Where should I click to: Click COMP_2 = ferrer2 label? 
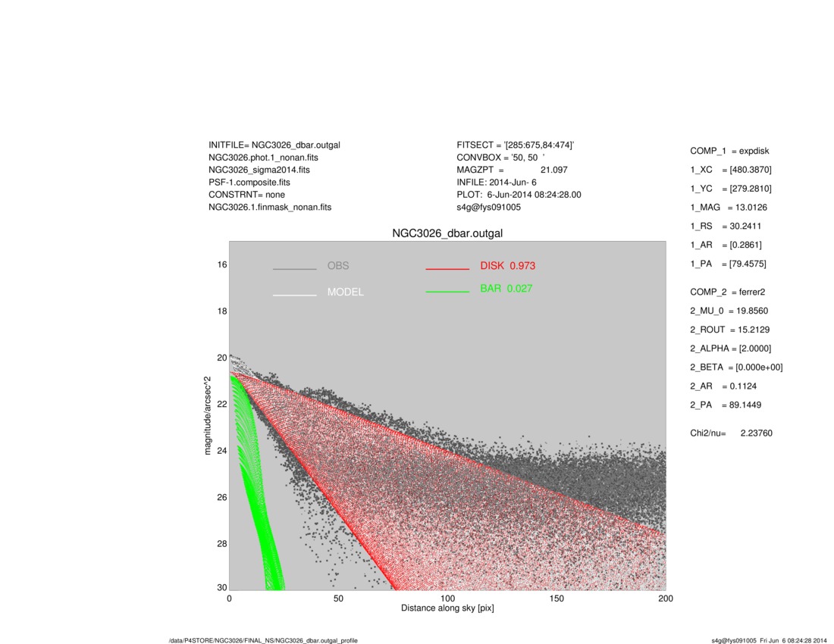click(x=728, y=292)
